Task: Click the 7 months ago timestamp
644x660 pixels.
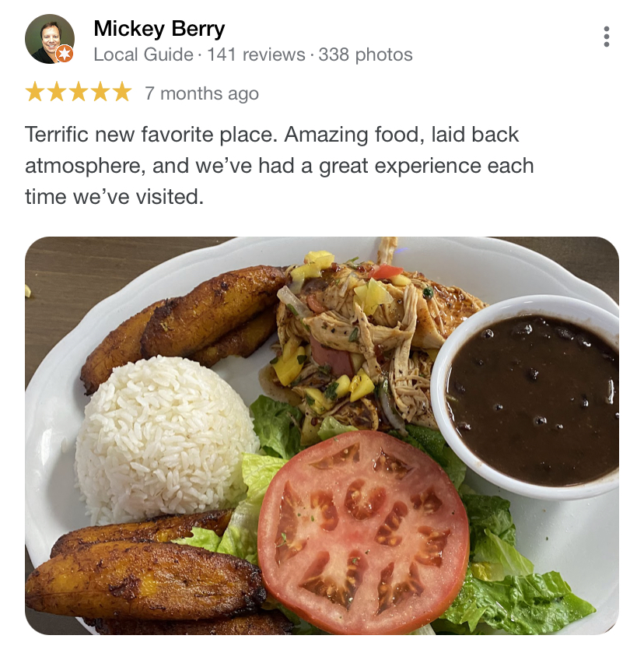Action: click(201, 93)
